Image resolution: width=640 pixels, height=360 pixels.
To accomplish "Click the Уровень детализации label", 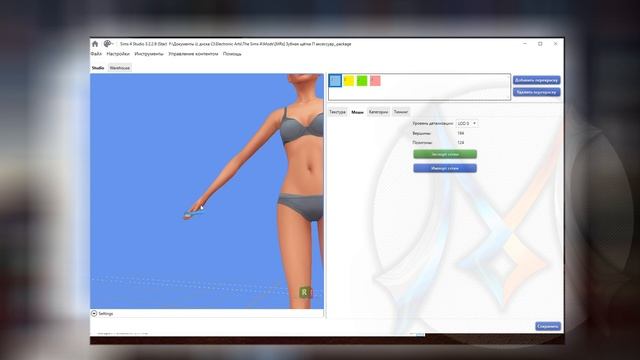I will (x=433, y=123).
